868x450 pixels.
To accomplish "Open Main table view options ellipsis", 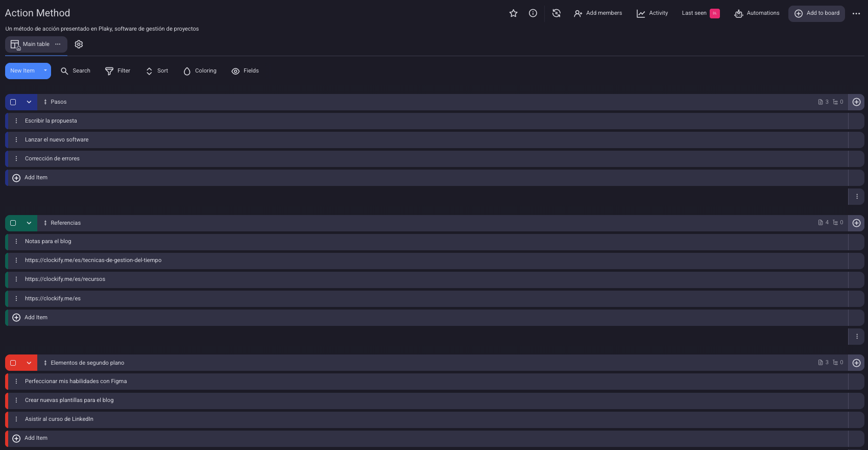I will pos(58,44).
